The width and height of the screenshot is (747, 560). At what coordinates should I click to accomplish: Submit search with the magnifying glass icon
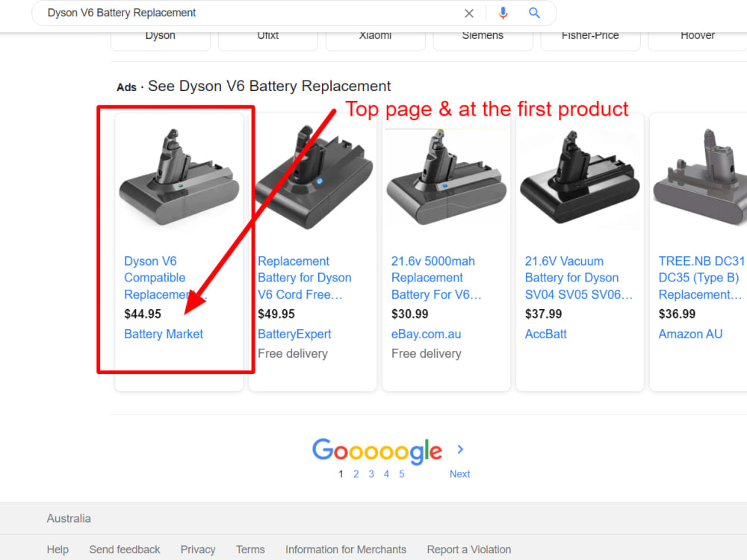pyautogui.click(x=534, y=13)
